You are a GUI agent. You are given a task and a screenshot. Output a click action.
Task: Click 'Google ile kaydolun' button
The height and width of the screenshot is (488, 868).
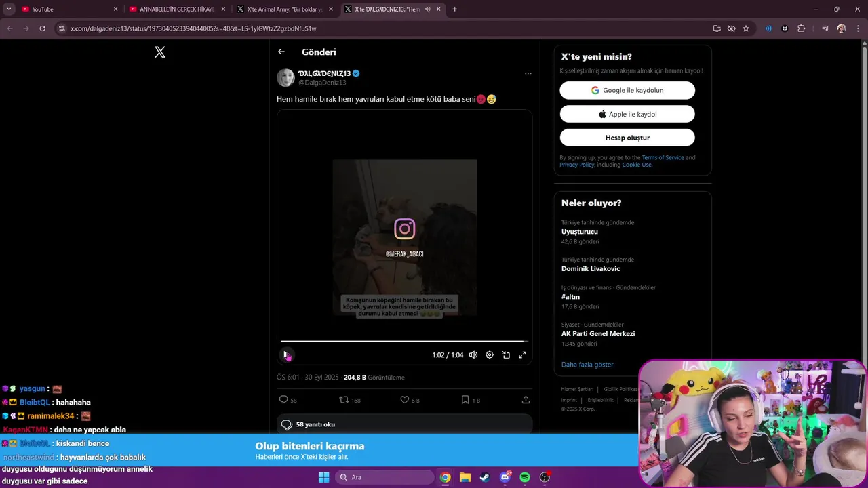pyautogui.click(x=627, y=90)
